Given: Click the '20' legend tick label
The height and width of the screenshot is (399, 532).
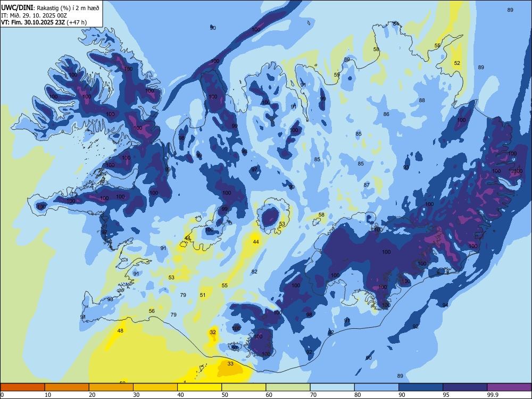Looking at the screenshot, I should [x=92, y=395].
